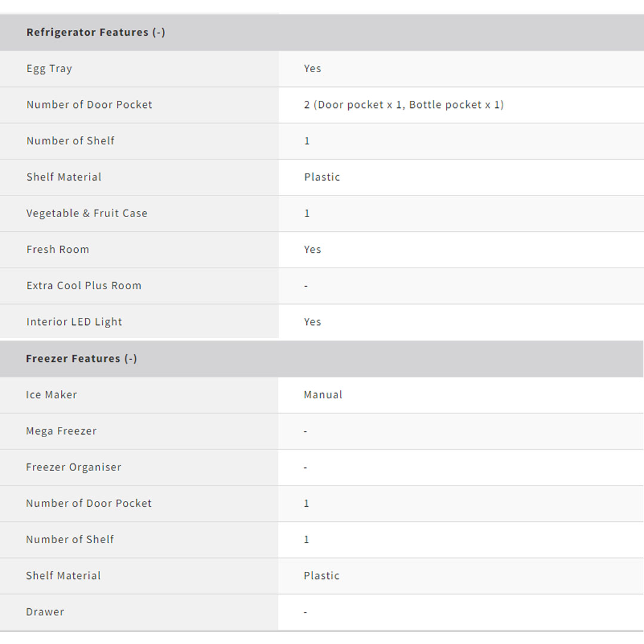Screen dimensions: 644x644
Task: Collapse the Freezer Features section
Action: point(81,359)
